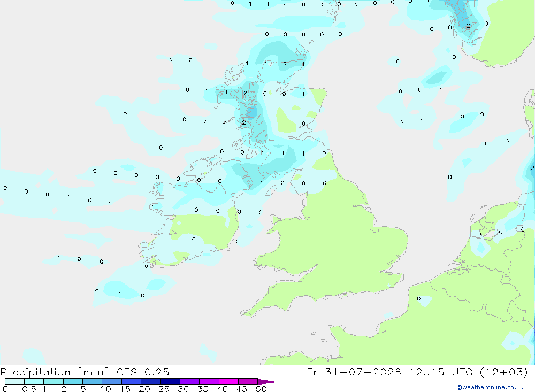Image resolution: width=535 pixels, height=392 pixels.
Task: Click the palest legend swatch for 0.1–0.5 mm
Action: coord(14,381)
